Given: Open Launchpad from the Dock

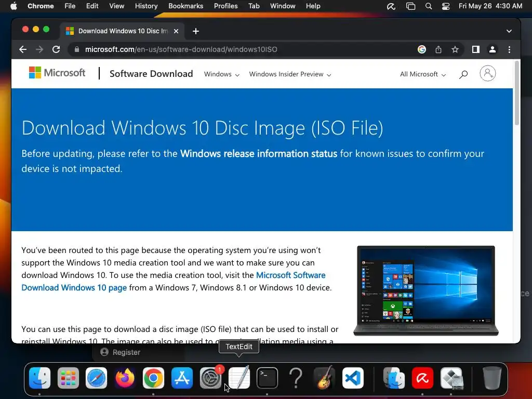Looking at the screenshot, I should click(x=68, y=378).
